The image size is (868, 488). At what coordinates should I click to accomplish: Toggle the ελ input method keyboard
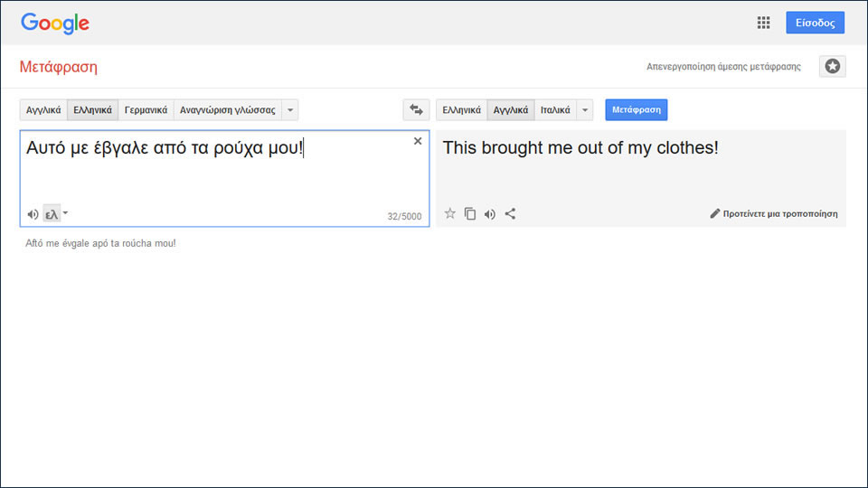(52, 213)
